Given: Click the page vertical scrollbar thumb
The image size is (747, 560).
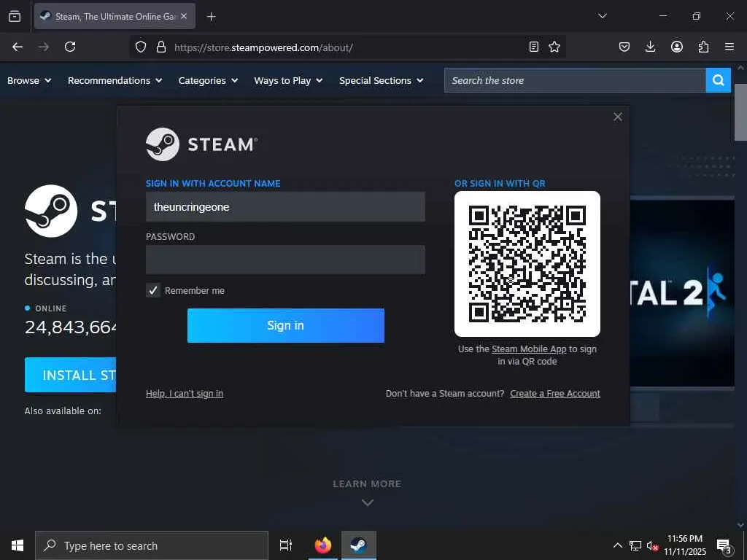Looking at the screenshot, I should (x=740, y=112).
